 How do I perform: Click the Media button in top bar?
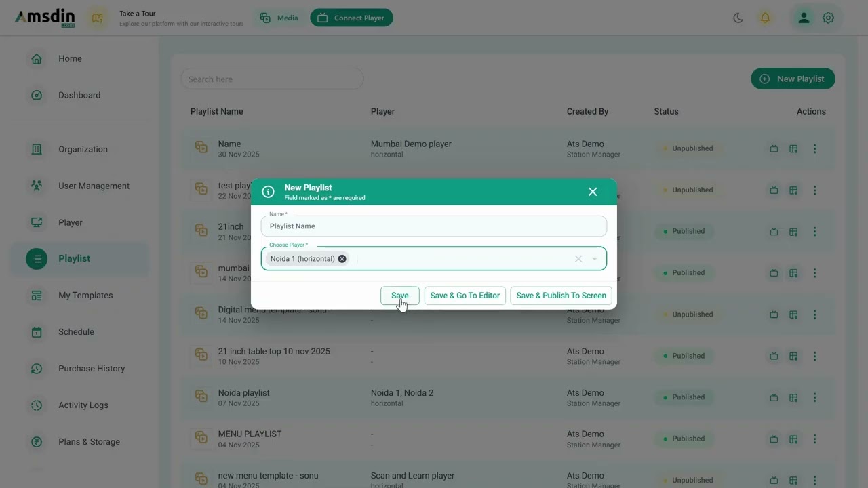279,18
